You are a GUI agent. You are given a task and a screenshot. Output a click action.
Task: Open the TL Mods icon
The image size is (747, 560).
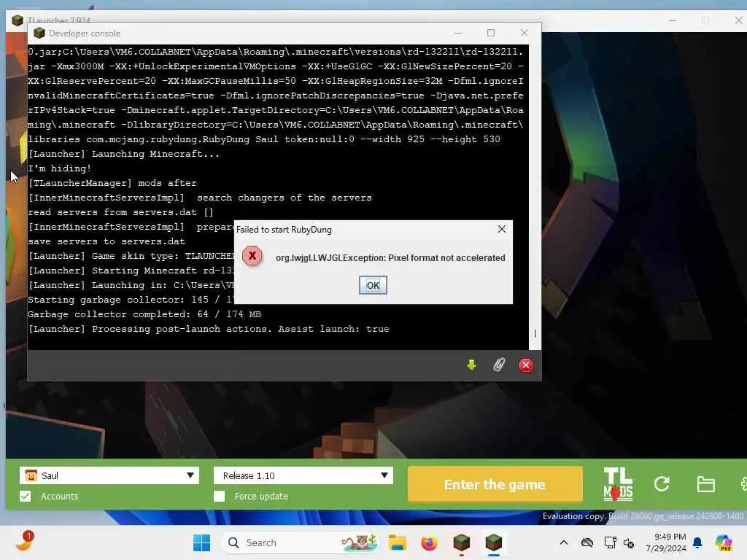tap(618, 484)
